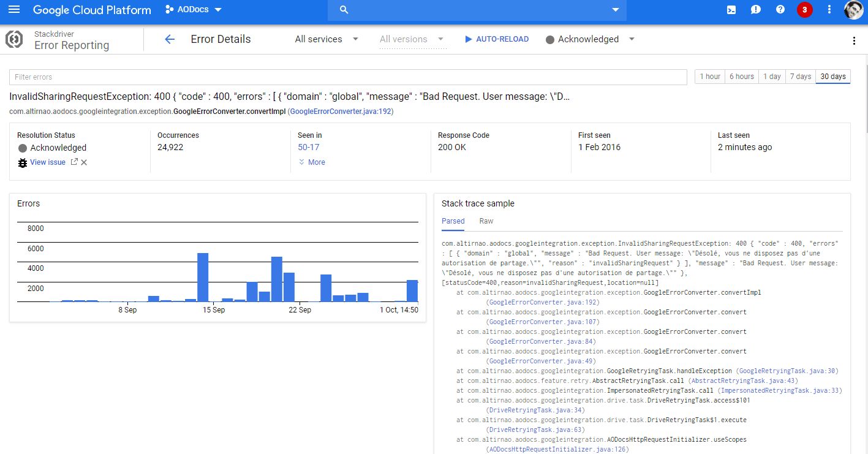Open GoogleErrorConverter.java:84 link
The height and width of the screenshot is (454, 868).
click(540, 342)
